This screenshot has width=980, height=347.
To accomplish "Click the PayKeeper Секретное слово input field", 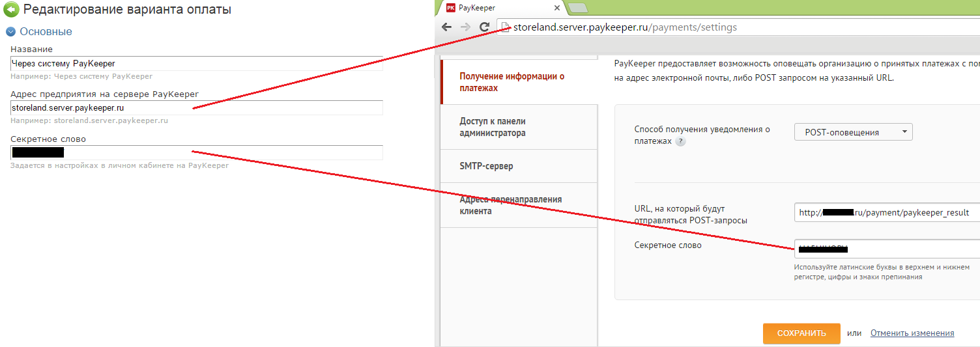I will coord(887,249).
